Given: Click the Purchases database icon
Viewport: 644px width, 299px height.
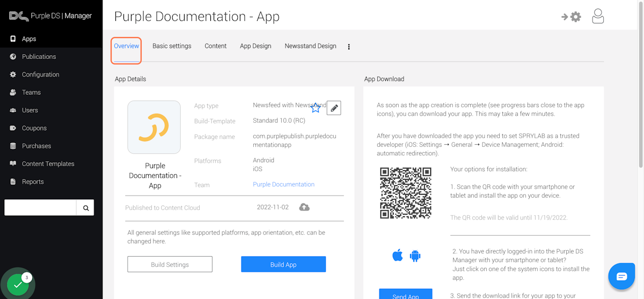Looking at the screenshot, I should coord(13,146).
